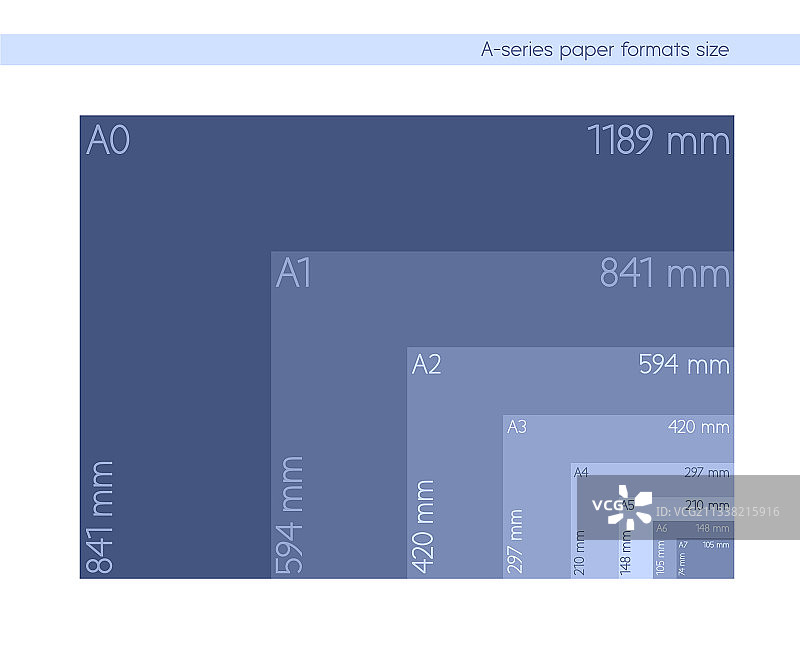The width and height of the screenshot is (800, 650).
Task: Click the vertical '297 mm' A3 height label
Action: click(516, 541)
